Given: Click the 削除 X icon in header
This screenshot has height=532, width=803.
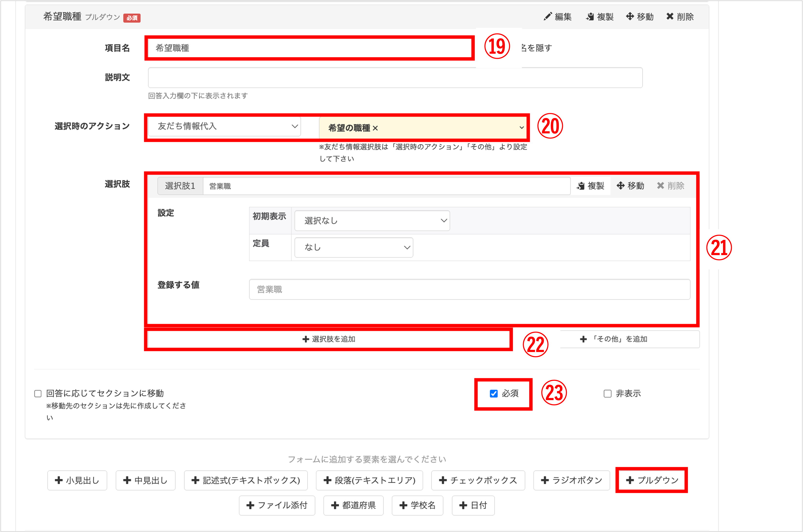Looking at the screenshot, I should tap(670, 16).
